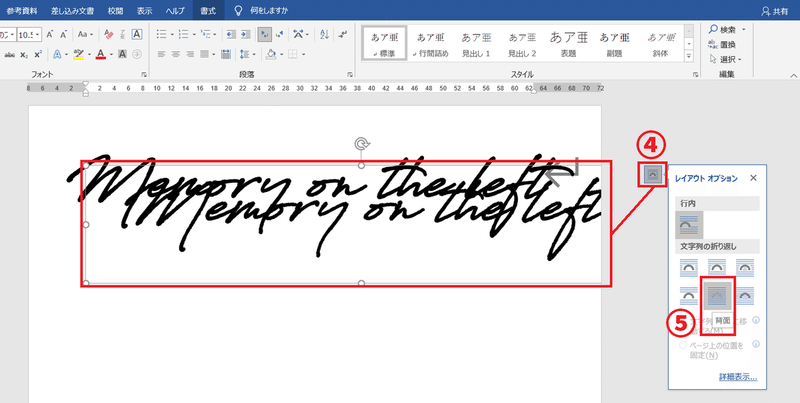The height and width of the screenshot is (403, 800).
Task: Apply red font color A button
Action: (x=101, y=54)
